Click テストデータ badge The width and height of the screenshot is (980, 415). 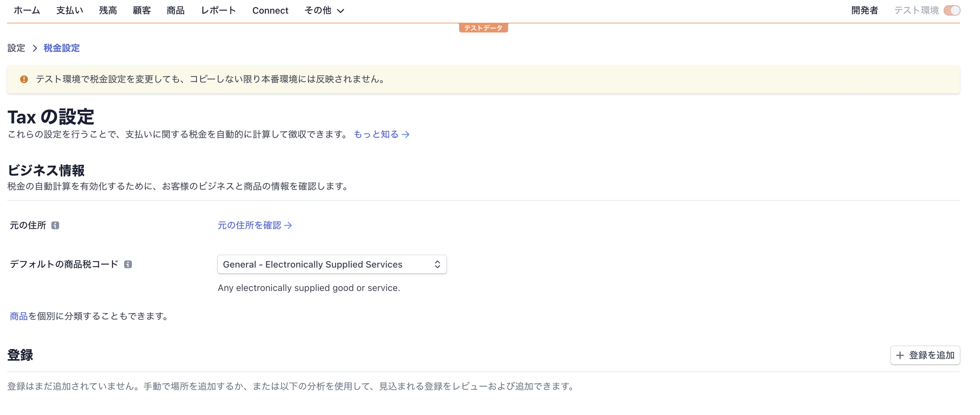(x=483, y=28)
